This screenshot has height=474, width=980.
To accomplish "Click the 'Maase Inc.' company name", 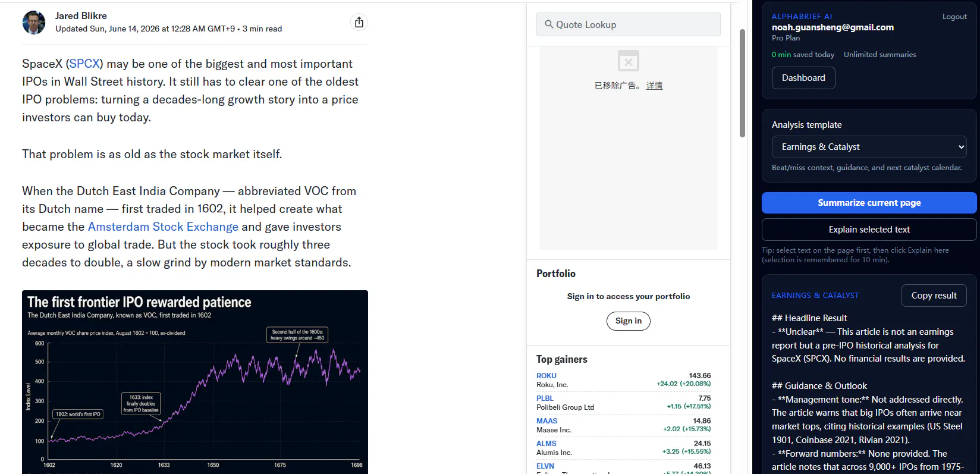I will point(554,430).
